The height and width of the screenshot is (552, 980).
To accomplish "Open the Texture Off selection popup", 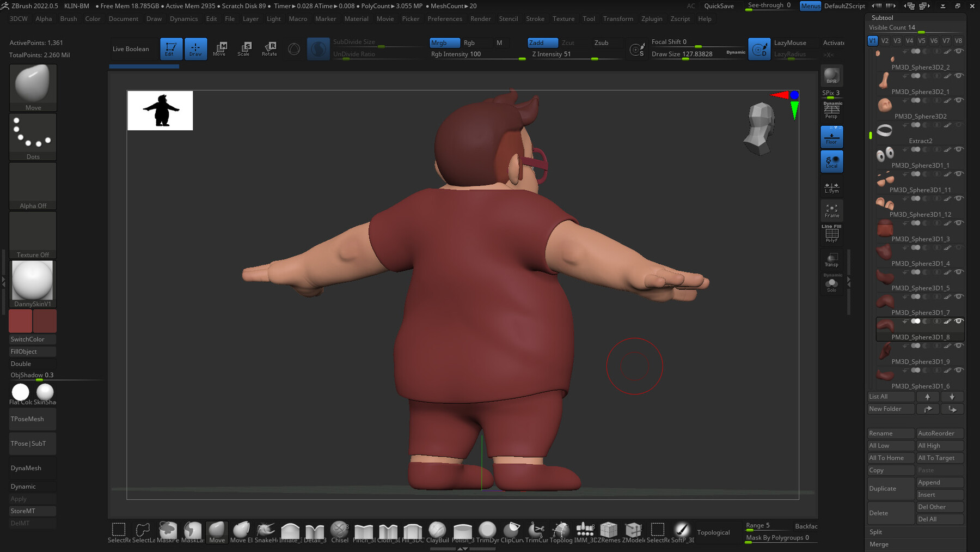I will (x=33, y=235).
